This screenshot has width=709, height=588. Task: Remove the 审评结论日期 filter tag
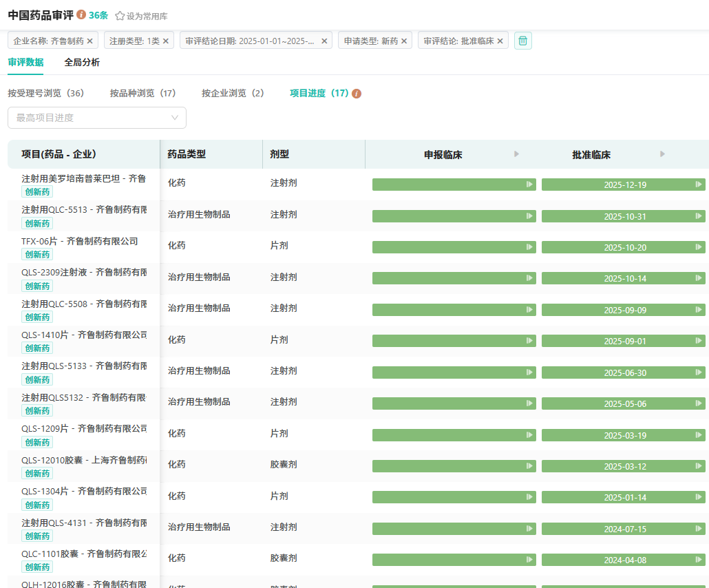pyautogui.click(x=324, y=41)
